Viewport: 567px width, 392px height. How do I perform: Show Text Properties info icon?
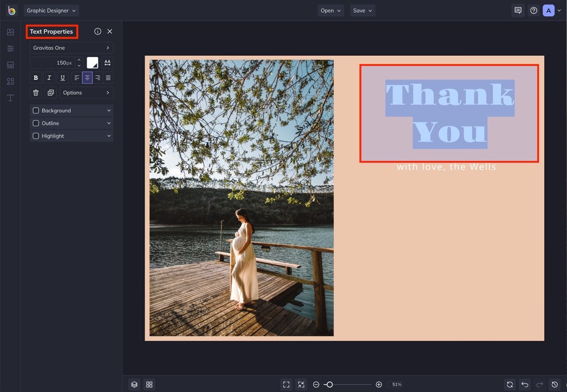(98, 31)
